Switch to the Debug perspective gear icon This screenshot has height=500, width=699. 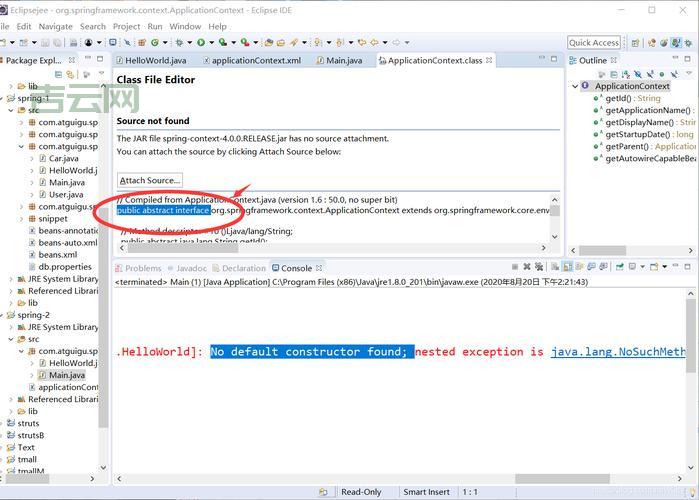689,43
